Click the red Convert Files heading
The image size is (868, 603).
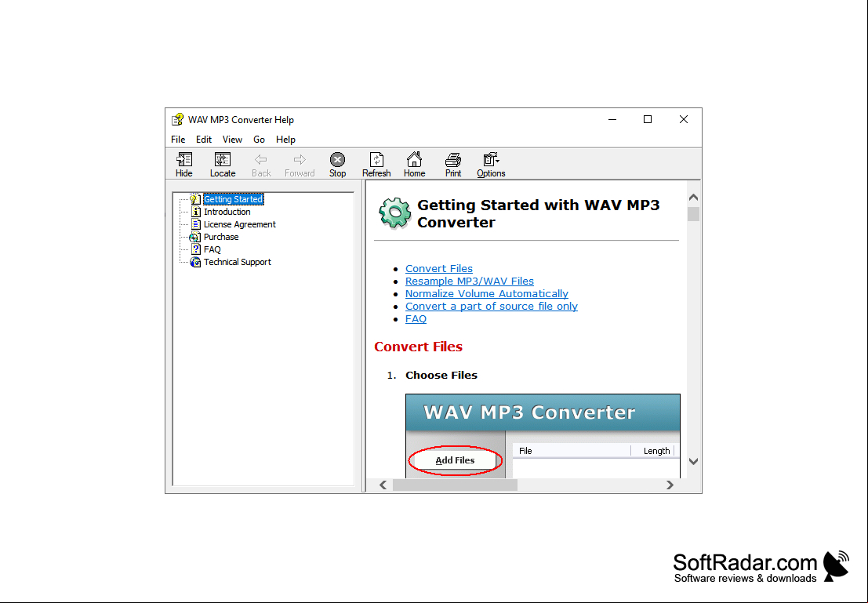click(x=418, y=347)
